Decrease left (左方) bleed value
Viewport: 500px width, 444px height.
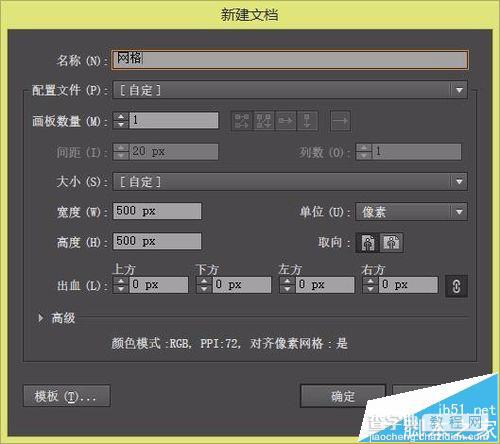coord(287,289)
